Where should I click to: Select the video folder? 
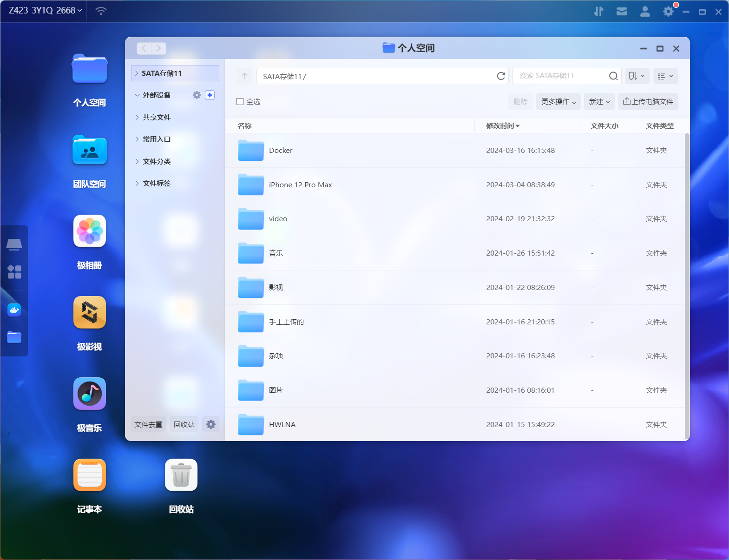point(455,219)
